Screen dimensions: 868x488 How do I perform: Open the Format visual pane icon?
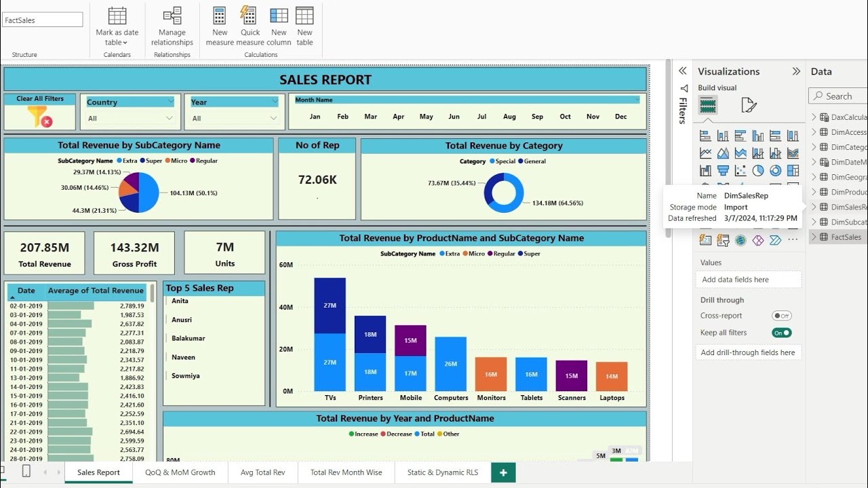coord(748,105)
